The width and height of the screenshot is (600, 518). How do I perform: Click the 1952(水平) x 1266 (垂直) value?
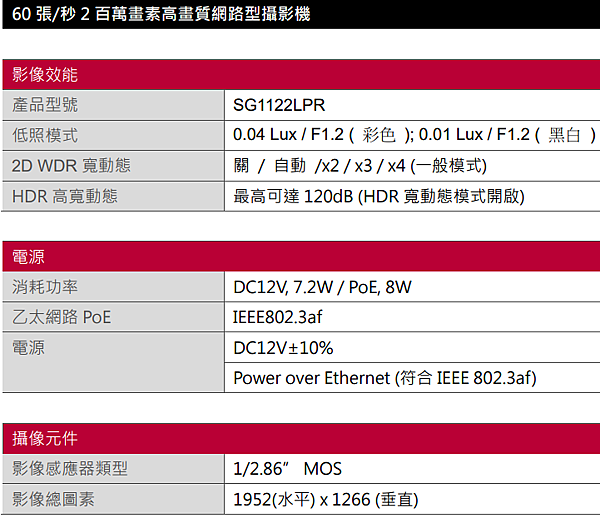[x=325, y=498]
